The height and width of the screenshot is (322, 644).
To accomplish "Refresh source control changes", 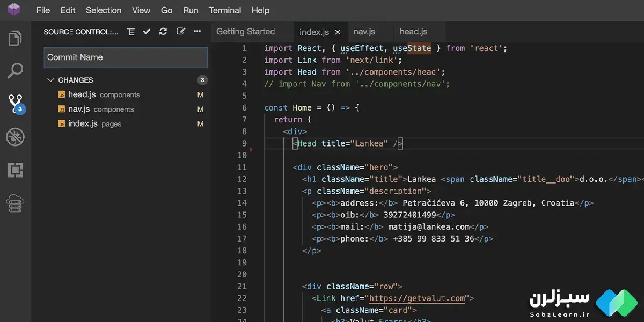I will coord(163,32).
